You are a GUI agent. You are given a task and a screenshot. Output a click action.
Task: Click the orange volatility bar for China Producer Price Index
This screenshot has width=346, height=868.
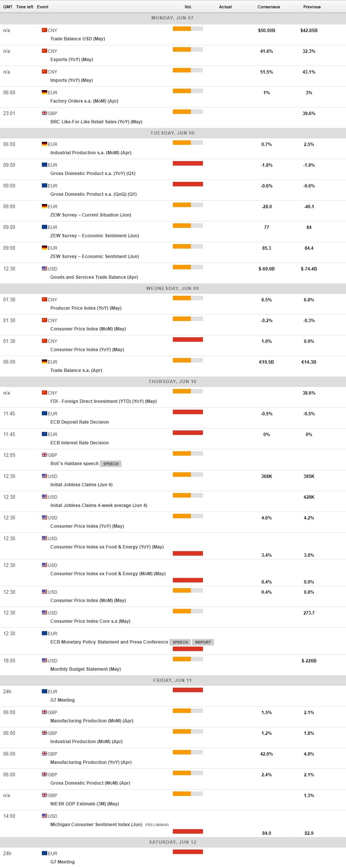point(181,298)
